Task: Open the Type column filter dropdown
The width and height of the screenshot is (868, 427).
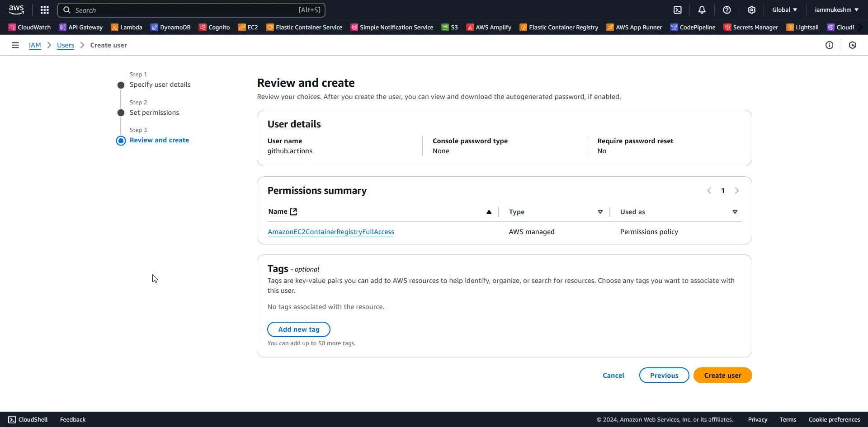Action: point(600,211)
